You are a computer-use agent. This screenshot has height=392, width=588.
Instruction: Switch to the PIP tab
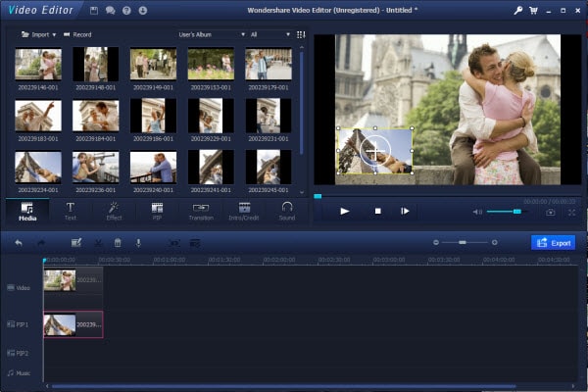click(x=157, y=210)
